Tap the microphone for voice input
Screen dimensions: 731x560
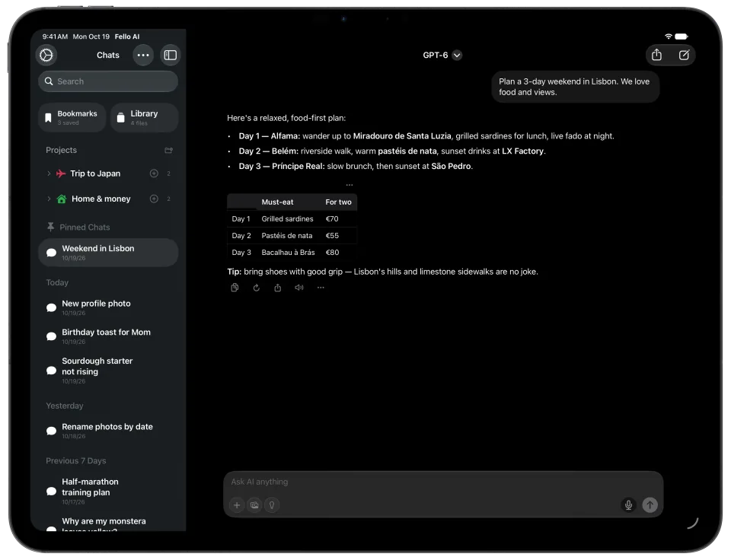pos(628,504)
